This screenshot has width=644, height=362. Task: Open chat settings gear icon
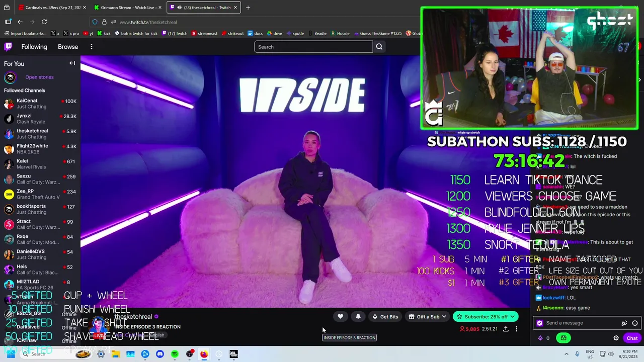point(616,338)
